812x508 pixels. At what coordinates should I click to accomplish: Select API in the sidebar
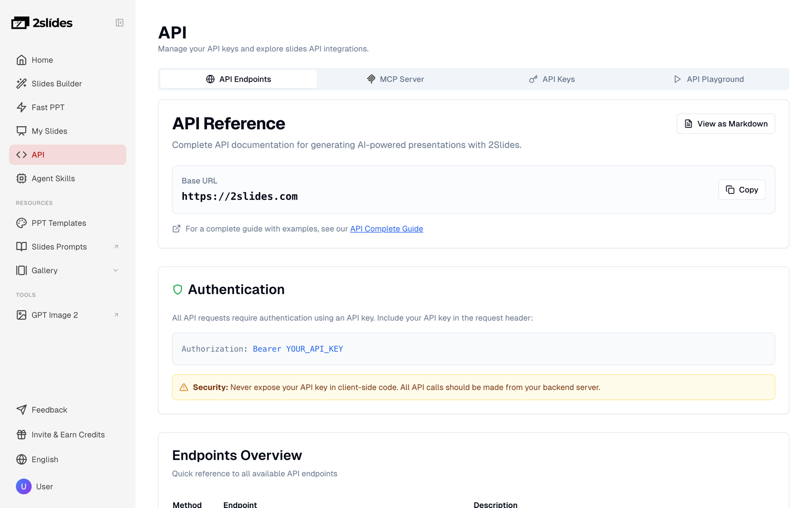(x=68, y=155)
